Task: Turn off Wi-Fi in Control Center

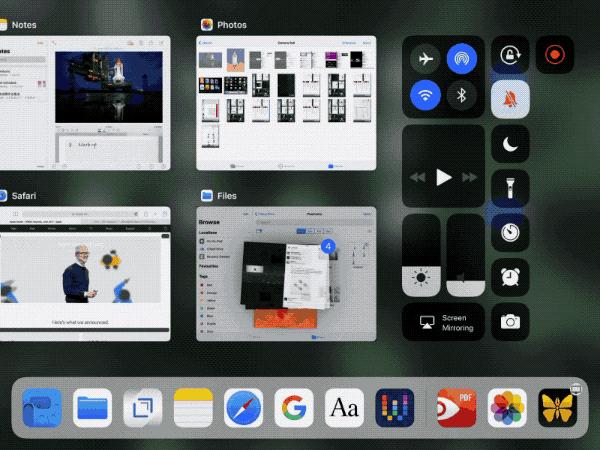Action: (425, 95)
